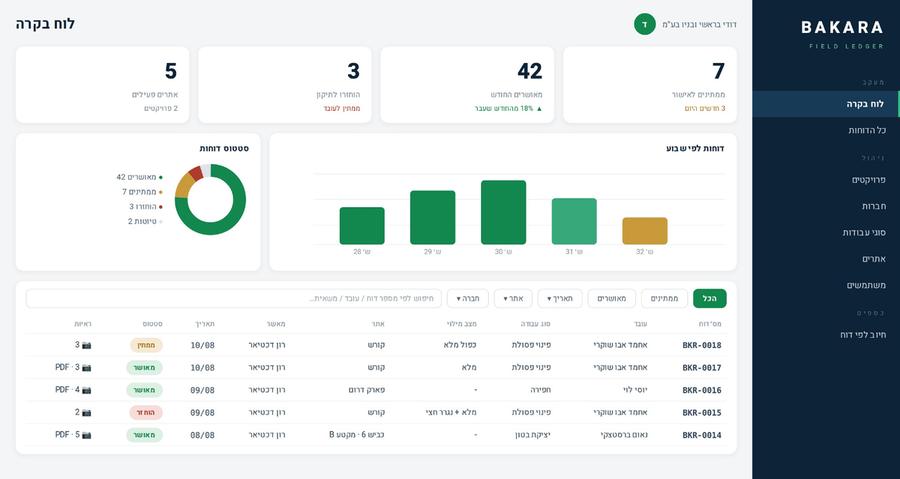
Task: Click camera icon in BKR-0017 row
Action: [87, 368]
